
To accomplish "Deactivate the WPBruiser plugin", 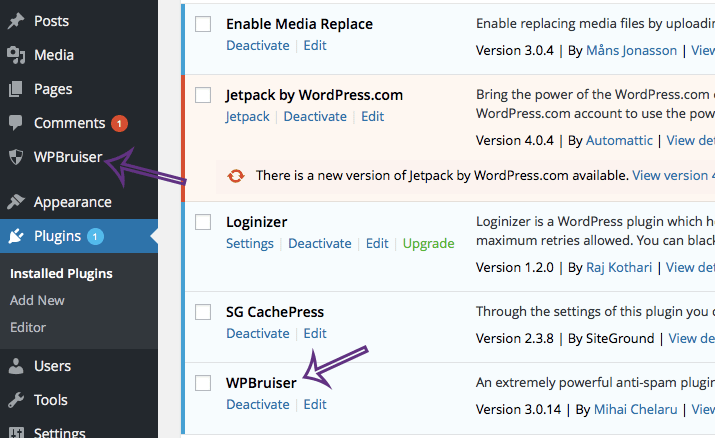I will tap(258, 405).
